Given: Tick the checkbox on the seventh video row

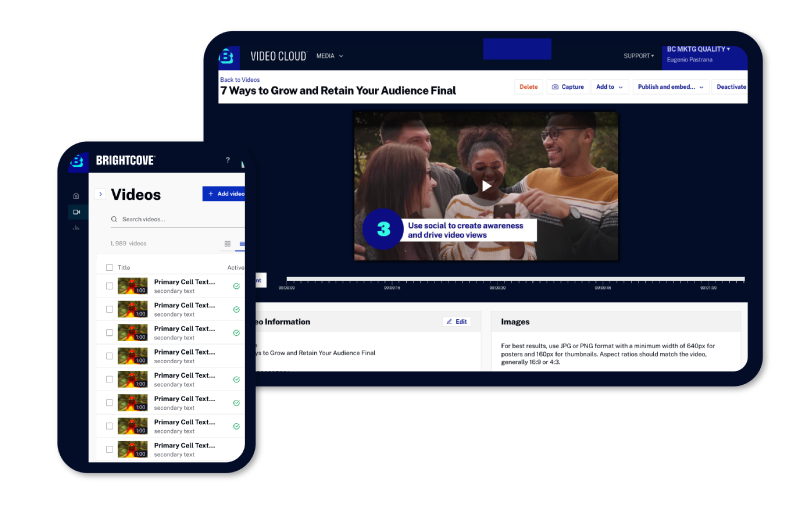Looking at the screenshot, I should point(109,426).
